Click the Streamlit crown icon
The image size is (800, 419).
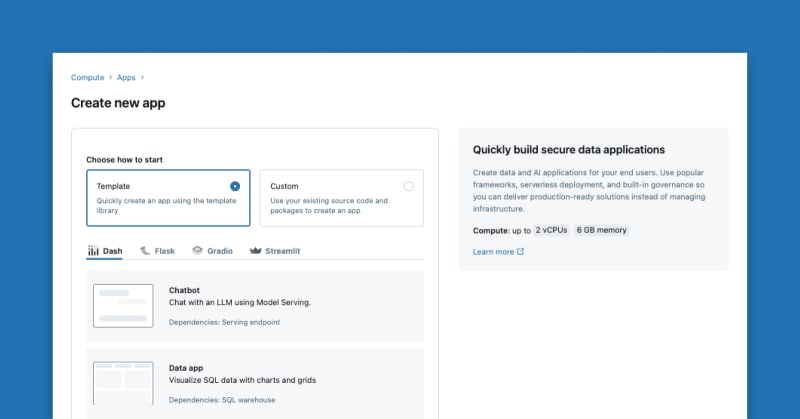(255, 251)
